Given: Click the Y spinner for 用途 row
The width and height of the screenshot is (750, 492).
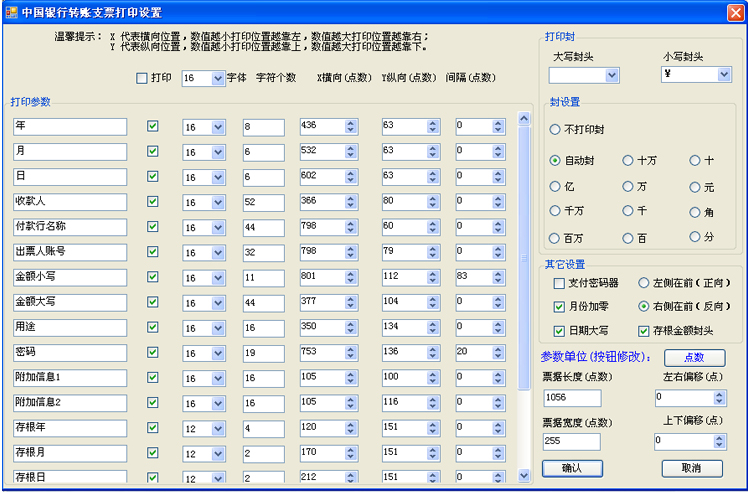Looking at the screenshot, I should click(x=433, y=328).
